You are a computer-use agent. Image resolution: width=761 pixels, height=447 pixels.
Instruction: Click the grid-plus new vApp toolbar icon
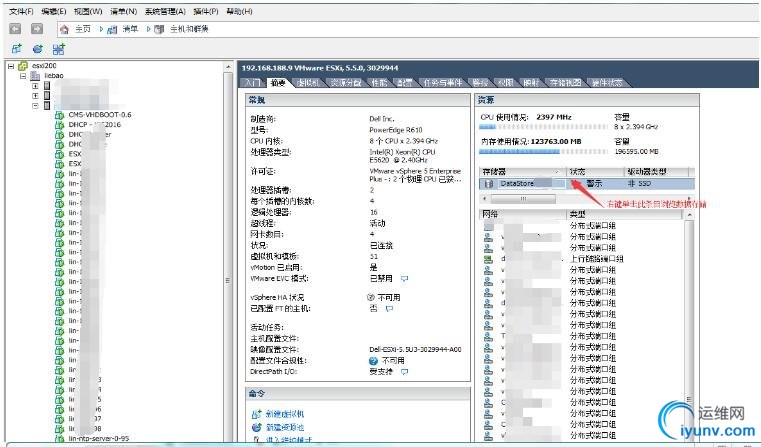click(59, 49)
